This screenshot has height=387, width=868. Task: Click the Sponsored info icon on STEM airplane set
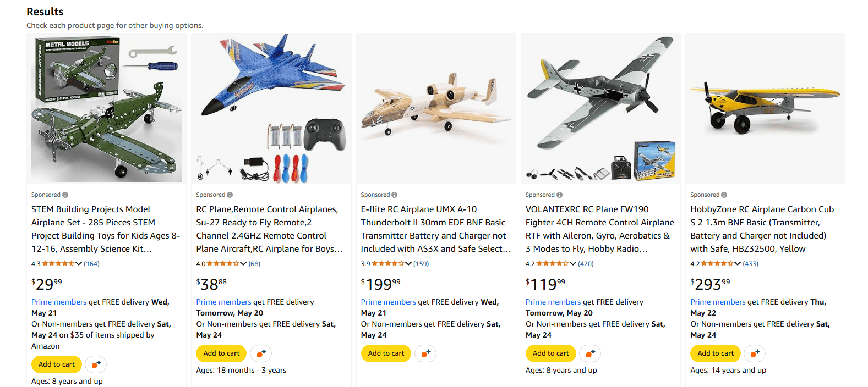[x=65, y=195]
